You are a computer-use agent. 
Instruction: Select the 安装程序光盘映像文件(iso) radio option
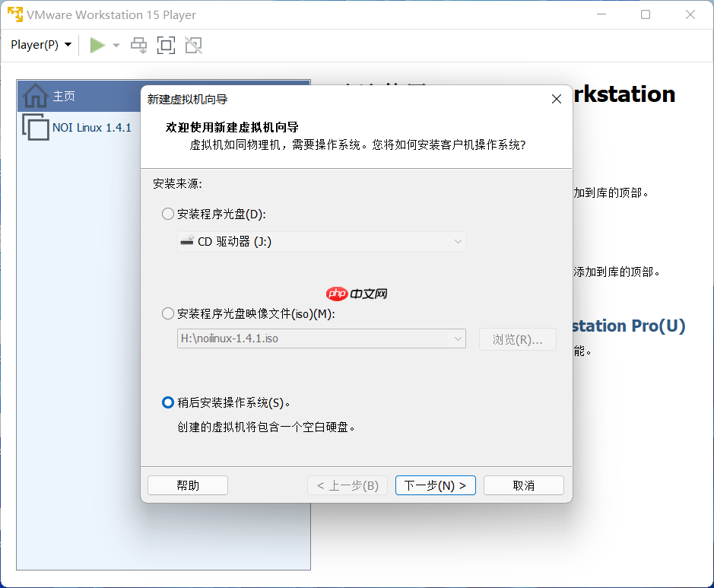167,313
